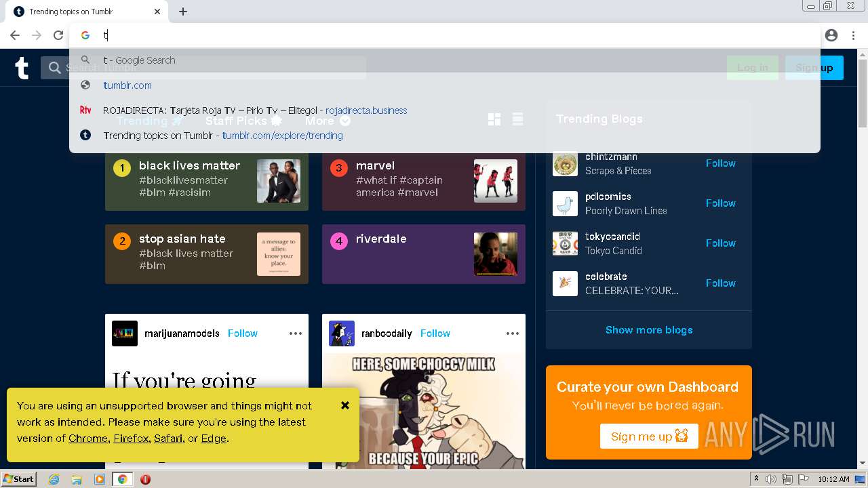This screenshot has height=488, width=868.
Task: Click the system clock 10:12 AM
Action: pyautogui.click(x=833, y=479)
